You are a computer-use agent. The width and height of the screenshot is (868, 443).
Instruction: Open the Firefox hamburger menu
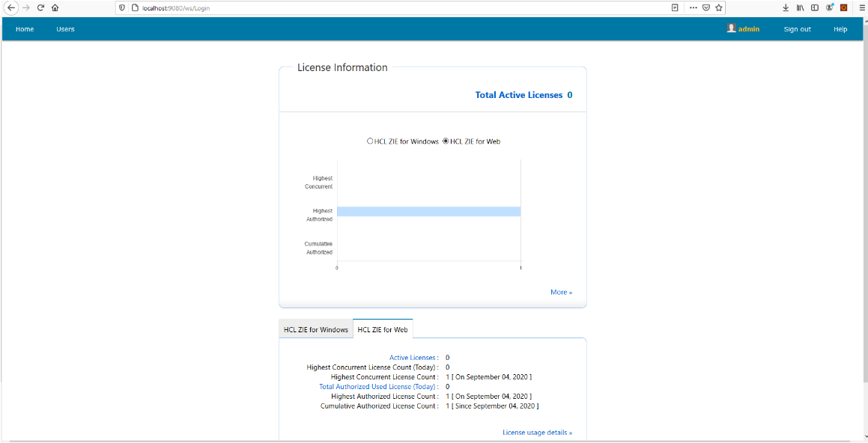(862, 7)
